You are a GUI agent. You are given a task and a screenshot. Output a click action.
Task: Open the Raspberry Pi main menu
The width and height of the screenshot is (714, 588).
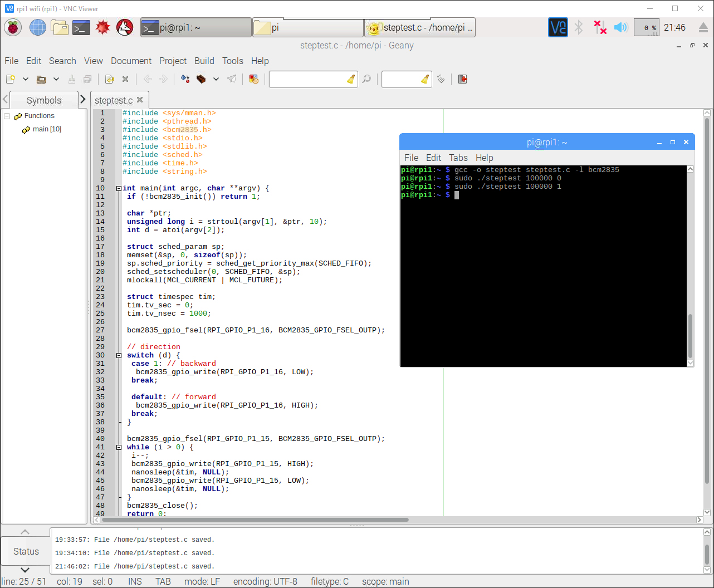[x=13, y=27]
